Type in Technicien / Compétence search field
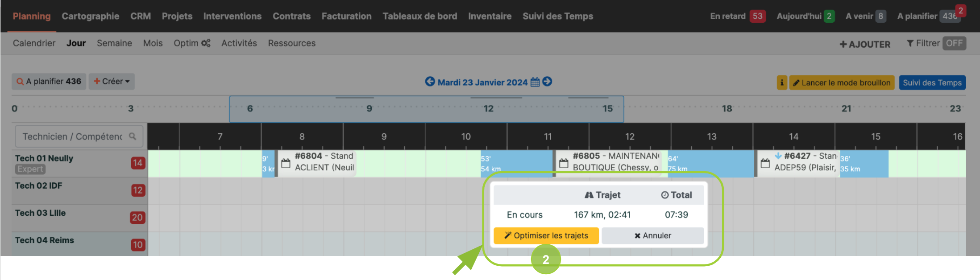This screenshot has width=980, height=280. [72, 136]
